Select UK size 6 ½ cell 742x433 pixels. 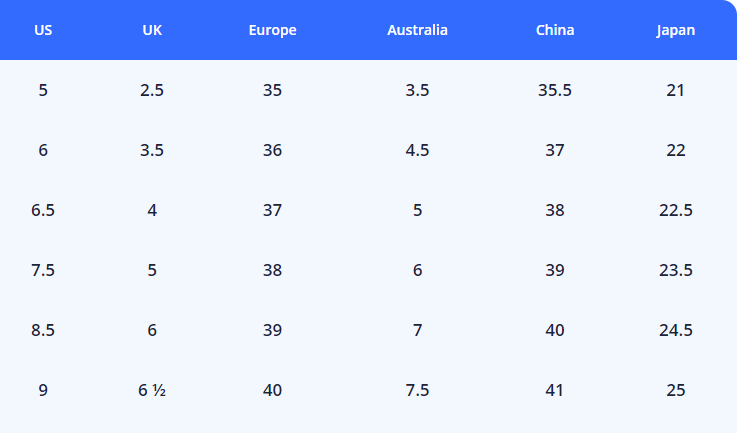152,390
